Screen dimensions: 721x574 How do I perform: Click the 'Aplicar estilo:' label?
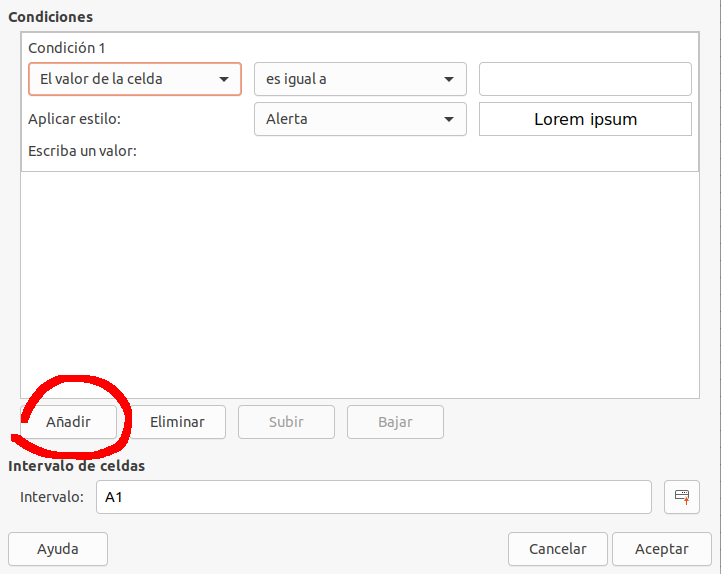[x=74, y=119]
